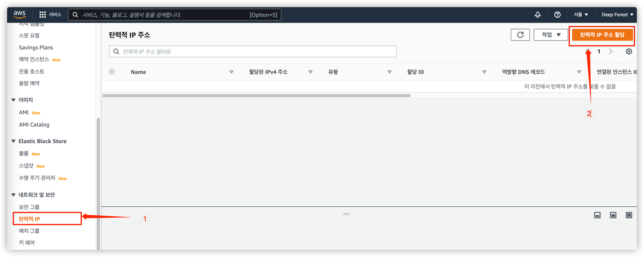Collapse the Elastic Block Store section
The image size is (644, 257).
point(13,141)
